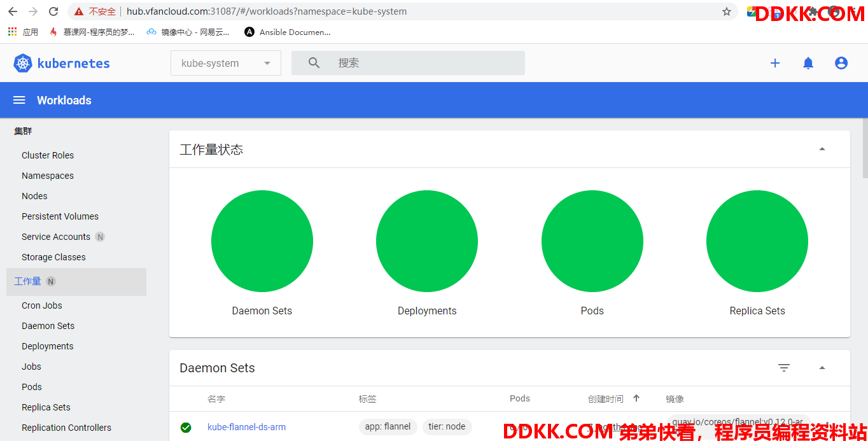Click the red insecure-site warning icon
Screen dimensions: 868x441
pyautogui.click(x=79, y=11)
